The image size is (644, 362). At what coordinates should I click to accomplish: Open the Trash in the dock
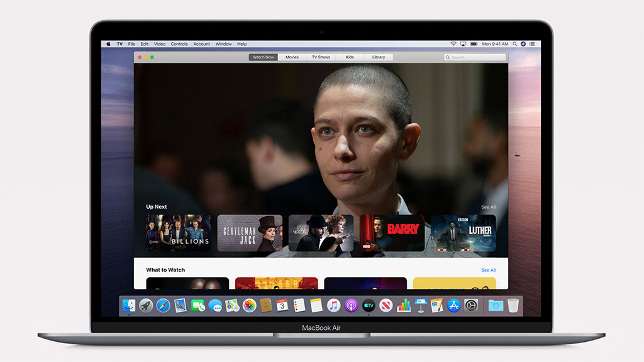(513, 305)
